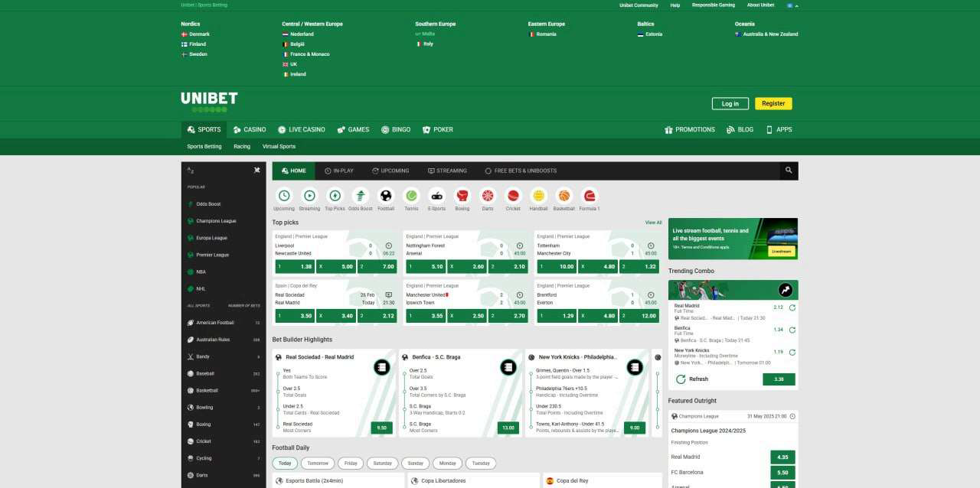Select the Saturday football day filter

[x=383, y=464]
